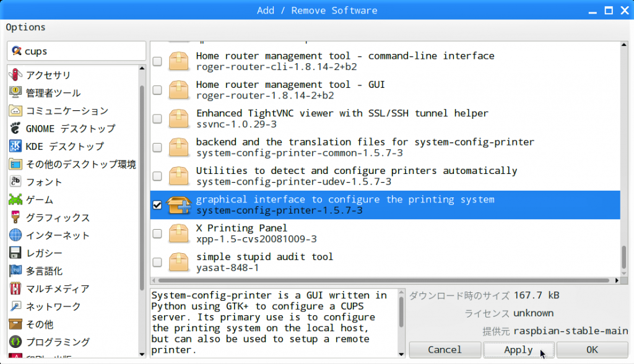Click the レガシー floppy disk icon
Viewport: 634px width, 364px height.
15,253
